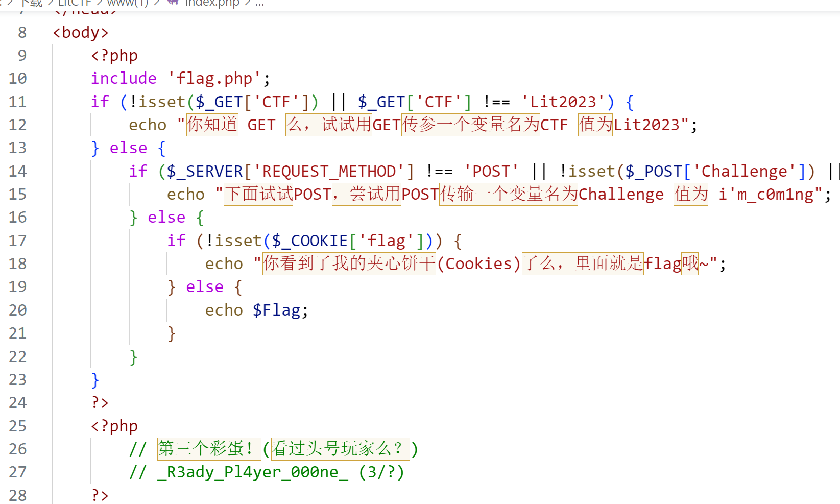The width and height of the screenshot is (840, 504).
Task: Click the $_SERVER variable on line 14
Action: [205, 171]
